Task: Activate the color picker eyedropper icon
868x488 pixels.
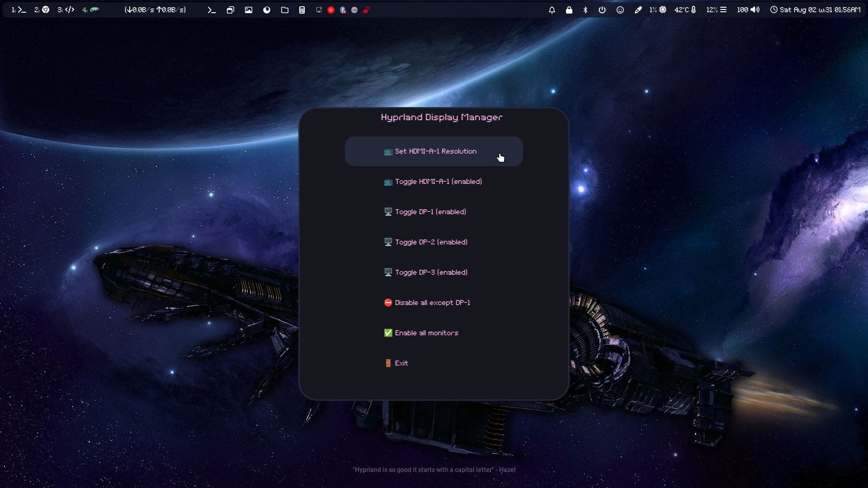Action: (x=638, y=10)
